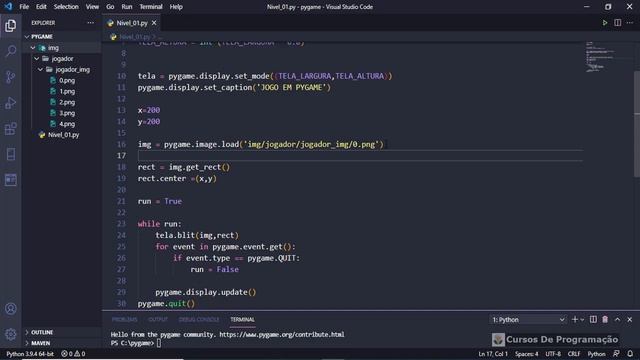Click the editor vertical scrollbar
This screenshot has width=640, height=360.
click(636, 124)
